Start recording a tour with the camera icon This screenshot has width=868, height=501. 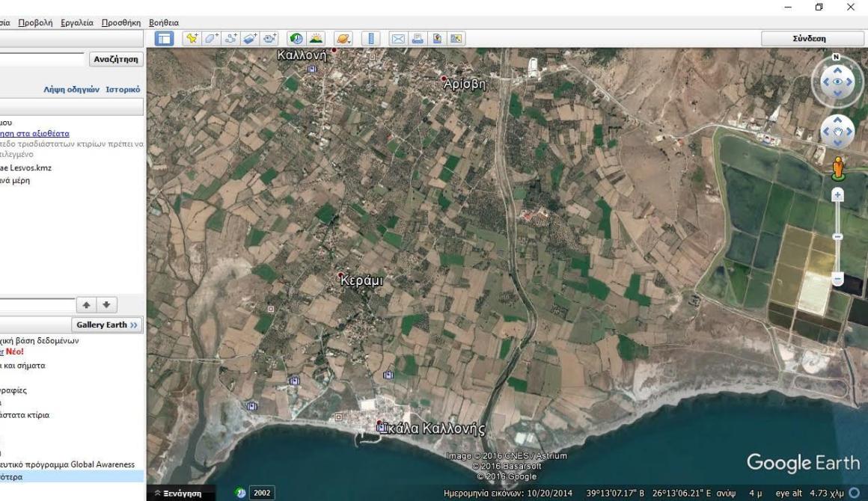(x=269, y=38)
